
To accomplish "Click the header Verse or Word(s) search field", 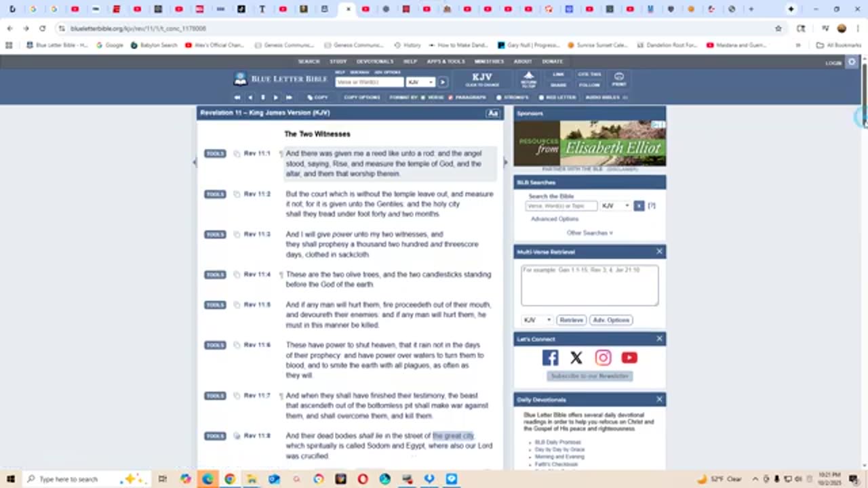I will [x=370, y=82].
